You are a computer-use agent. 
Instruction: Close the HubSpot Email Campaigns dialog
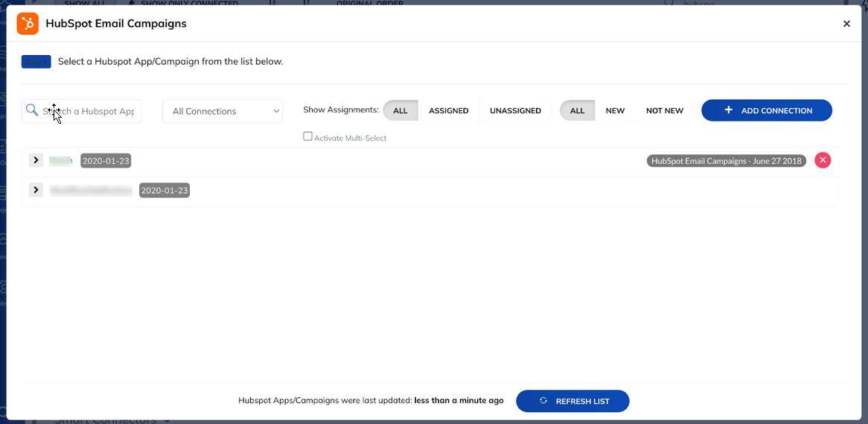[x=846, y=24]
